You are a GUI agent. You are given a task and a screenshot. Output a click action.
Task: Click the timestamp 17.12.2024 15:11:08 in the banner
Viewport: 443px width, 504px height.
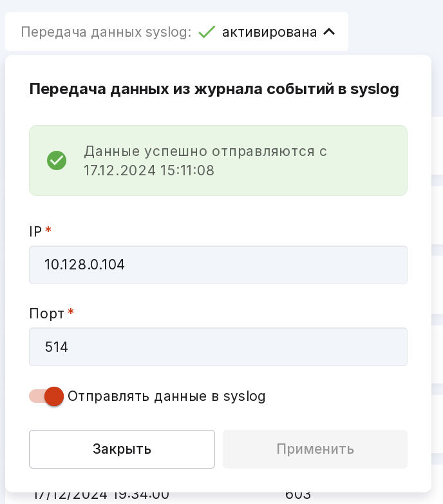149,170
